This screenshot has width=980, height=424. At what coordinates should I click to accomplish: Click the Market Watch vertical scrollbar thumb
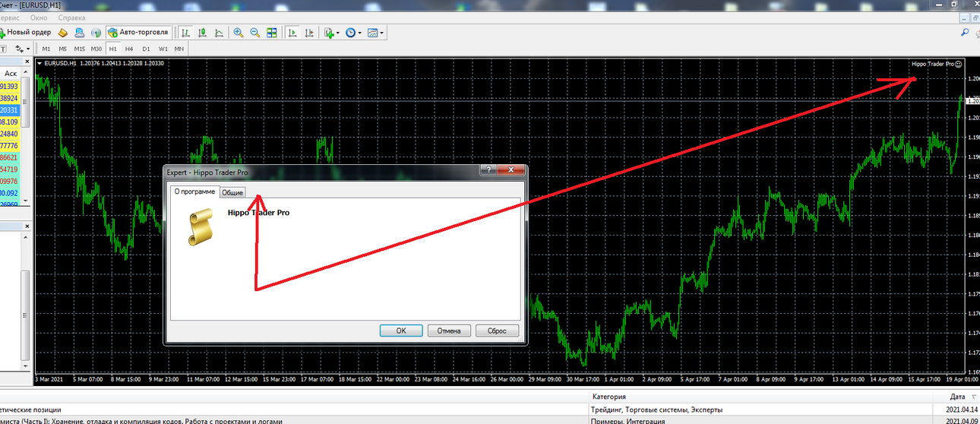click(26, 103)
